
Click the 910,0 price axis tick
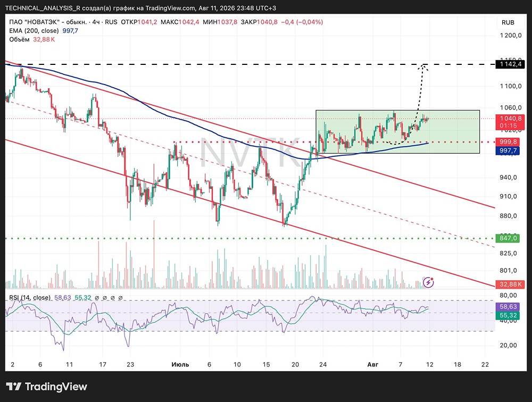[x=508, y=196]
